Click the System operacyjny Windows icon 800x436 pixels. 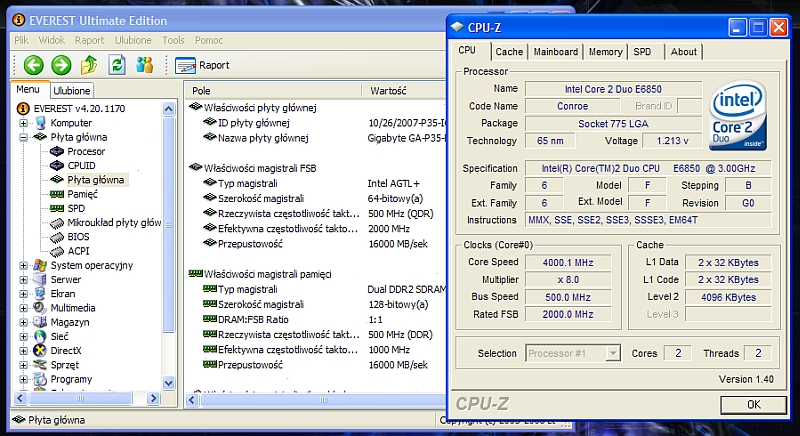pyautogui.click(x=40, y=265)
